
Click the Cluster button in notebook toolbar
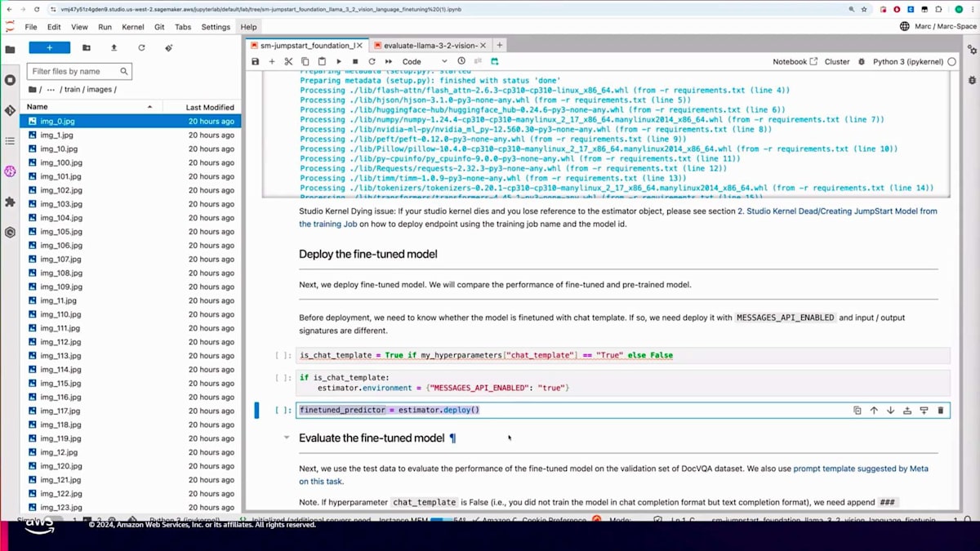click(837, 61)
